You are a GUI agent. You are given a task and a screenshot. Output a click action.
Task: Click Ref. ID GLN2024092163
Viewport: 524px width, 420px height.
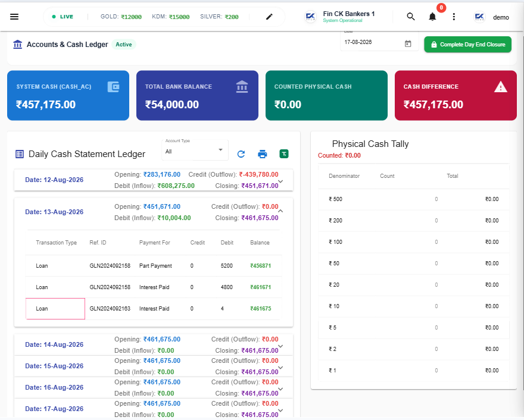(110, 309)
